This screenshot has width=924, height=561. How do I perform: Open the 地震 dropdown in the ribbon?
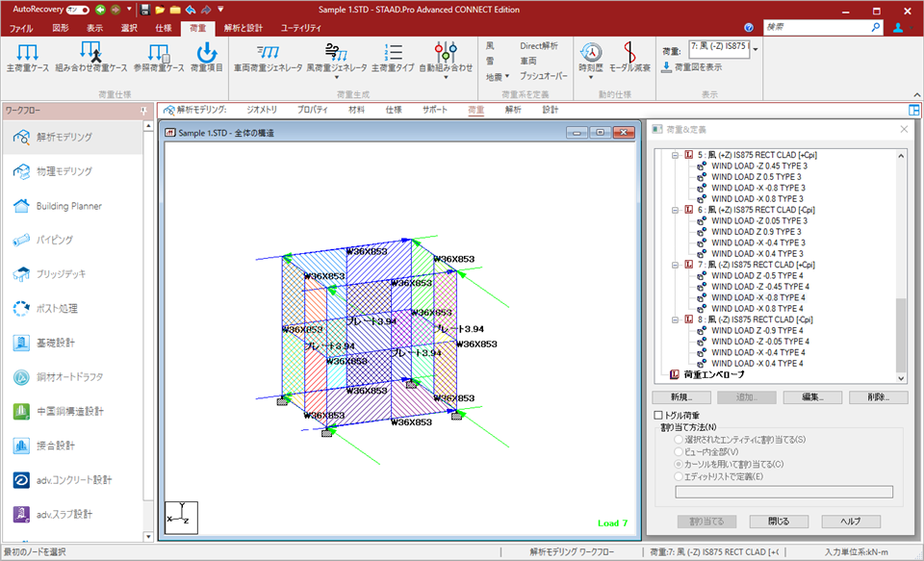pos(498,77)
